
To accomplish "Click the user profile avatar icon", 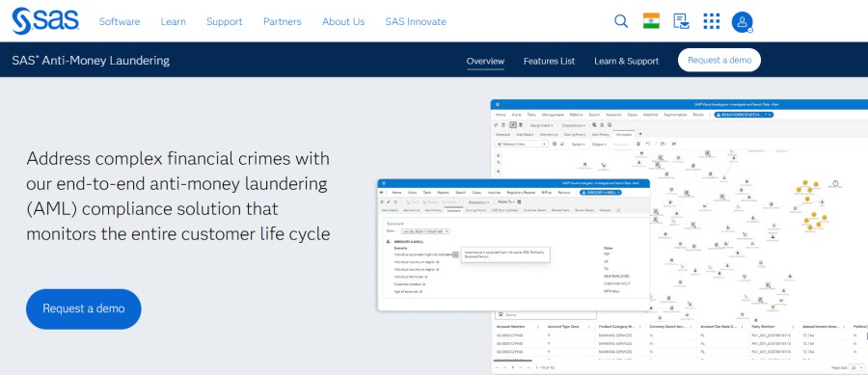I will click(742, 22).
